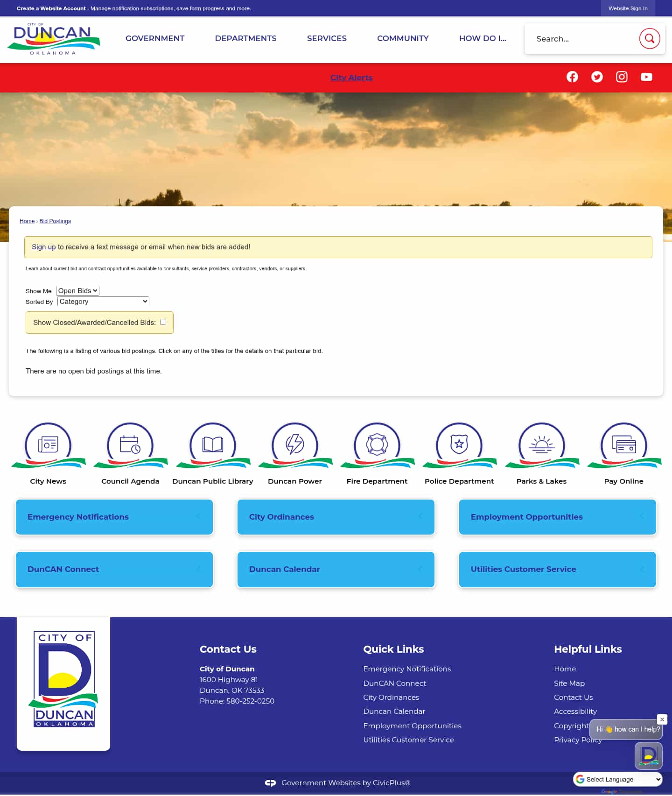Click the Council Agenda label
The image size is (672, 796).
tap(130, 481)
